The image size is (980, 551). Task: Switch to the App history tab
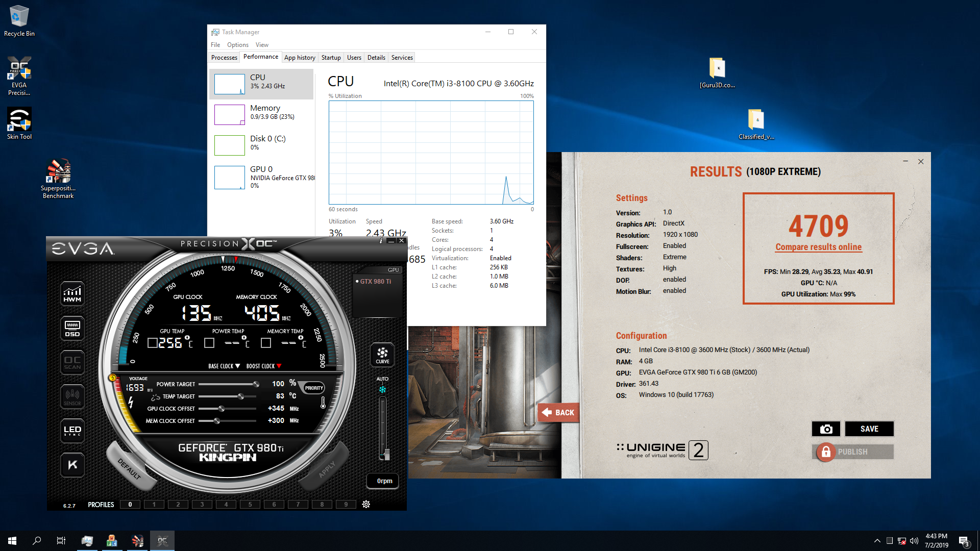(300, 58)
